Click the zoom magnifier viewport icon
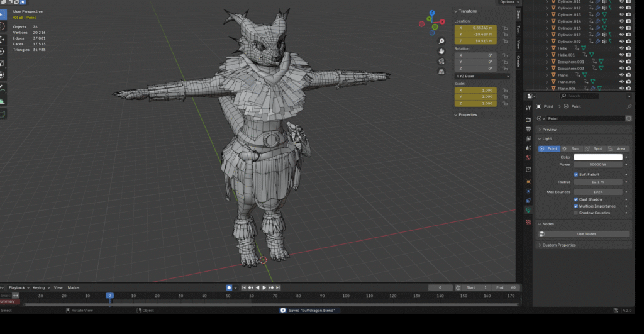This screenshot has height=334, width=644. pos(441,40)
